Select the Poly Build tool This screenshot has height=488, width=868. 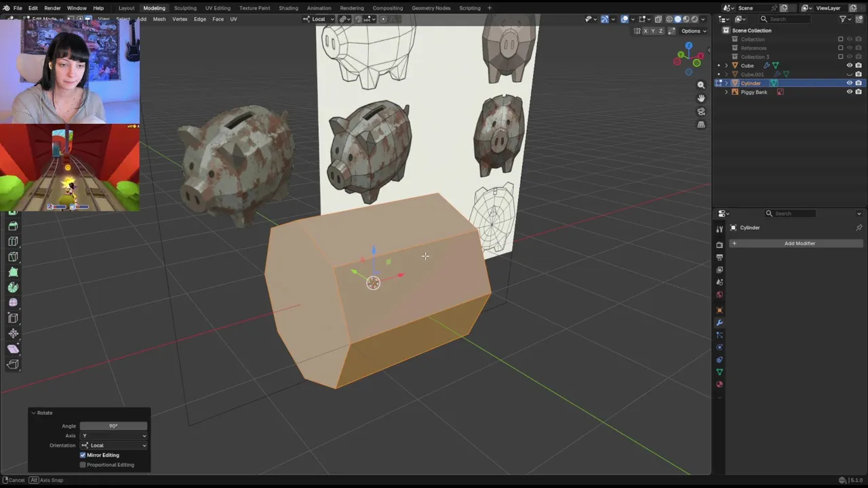13,272
